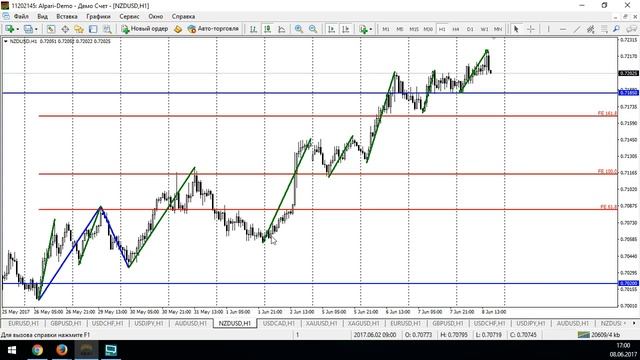Switch chart to candlestick mode

coord(267,29)
